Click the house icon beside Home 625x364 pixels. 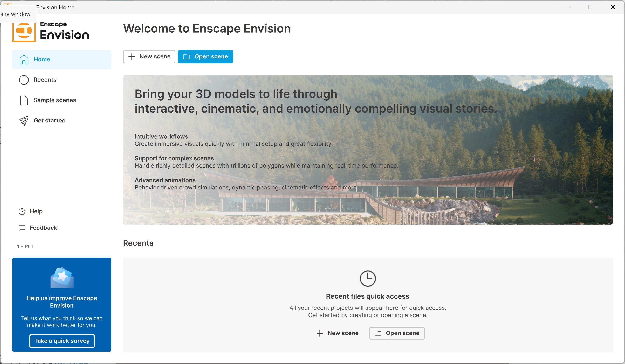click(x=24, y=59)
